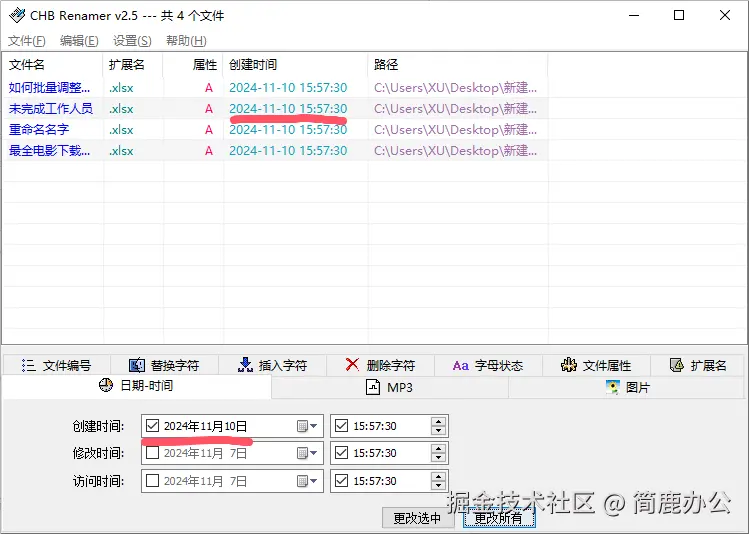Image resolution: width=749 pixels, height=534 pixels.
Task: Click the Date-Time (日期-时间) clock icon
Action: tap(106, 385)
